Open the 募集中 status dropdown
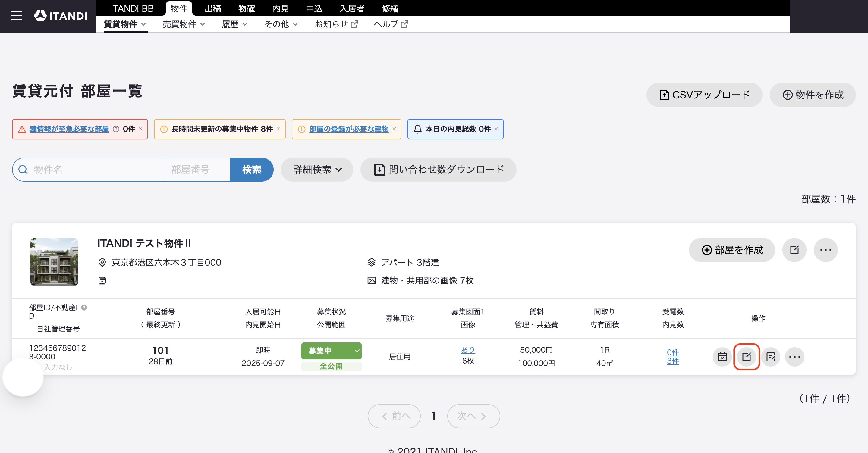 click(331, 351)
